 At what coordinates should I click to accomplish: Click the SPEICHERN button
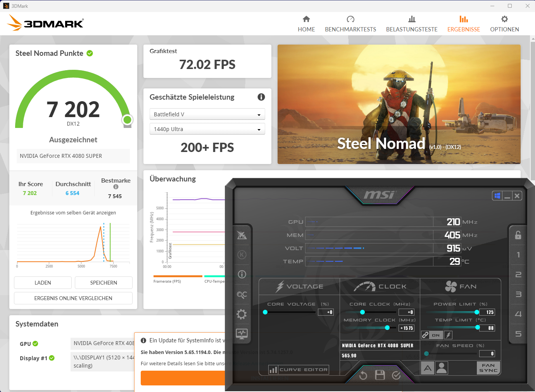(104, 283)
